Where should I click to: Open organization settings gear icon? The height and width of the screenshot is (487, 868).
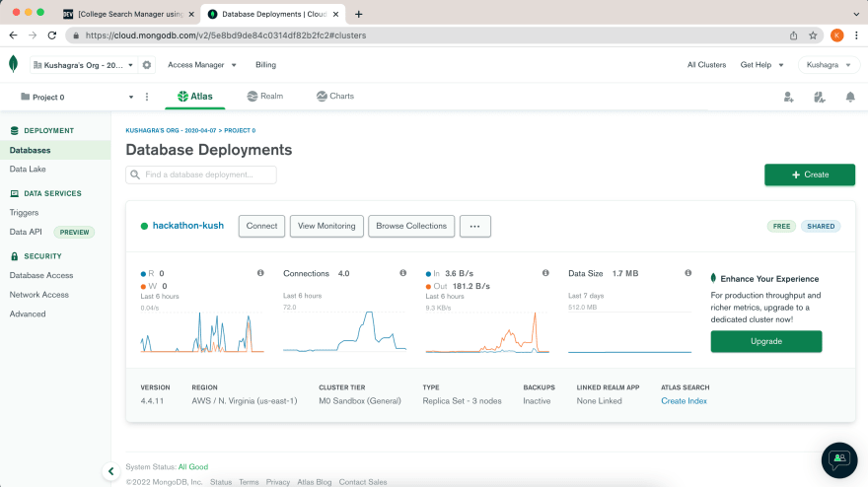(147, 65)
